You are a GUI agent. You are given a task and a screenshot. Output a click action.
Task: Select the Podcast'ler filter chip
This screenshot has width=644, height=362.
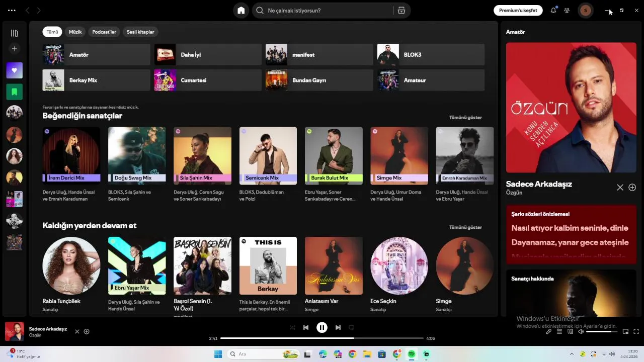pyautogui.click(x=104, y=32)
